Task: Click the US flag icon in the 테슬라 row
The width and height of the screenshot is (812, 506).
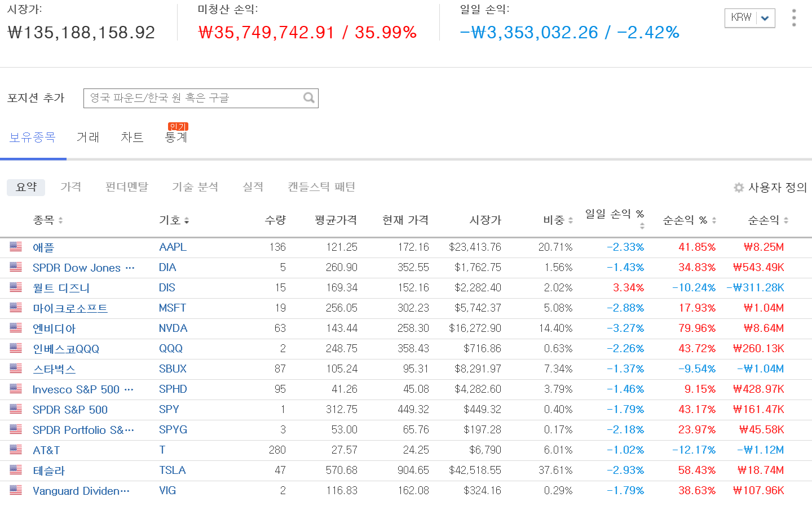Action: (x=16, y=470)
